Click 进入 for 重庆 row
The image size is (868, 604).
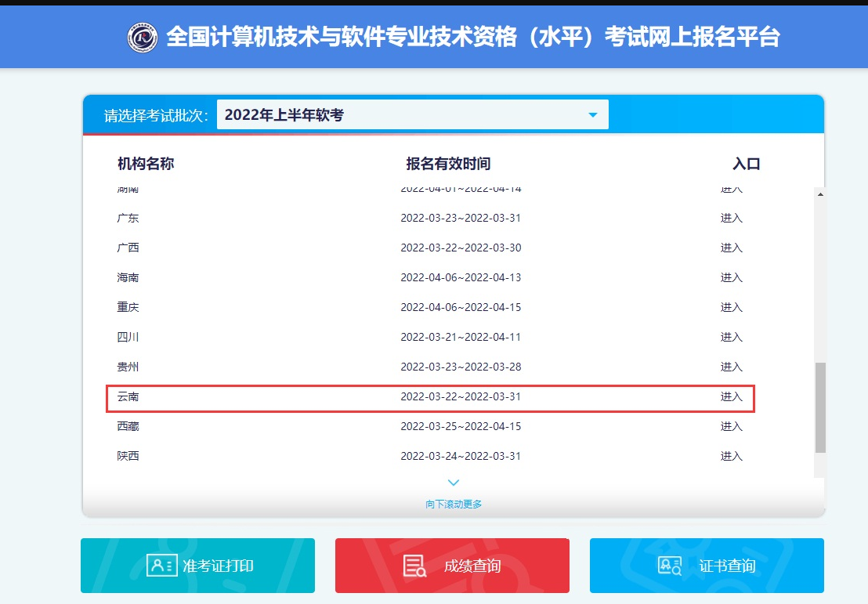731,308
